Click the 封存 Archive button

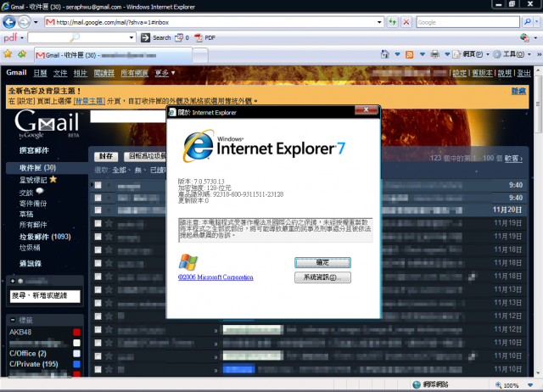(106, 156)
